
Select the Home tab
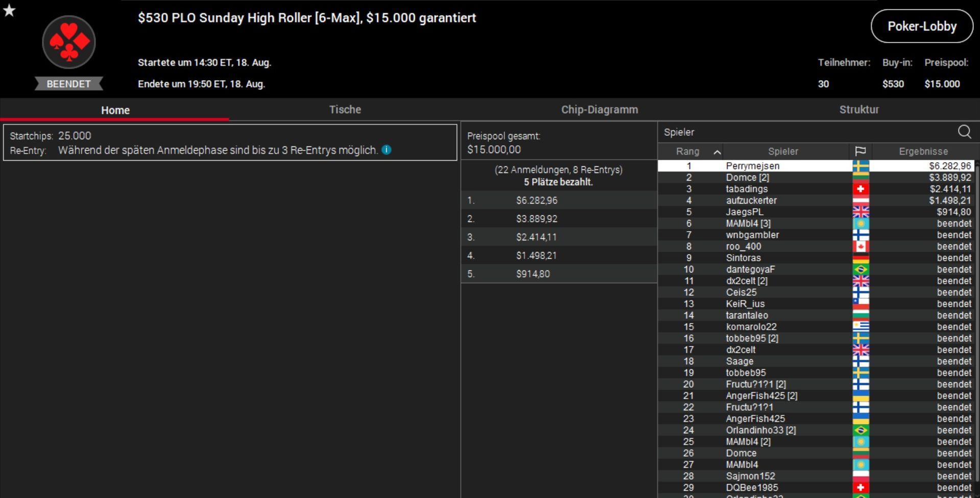115,110
